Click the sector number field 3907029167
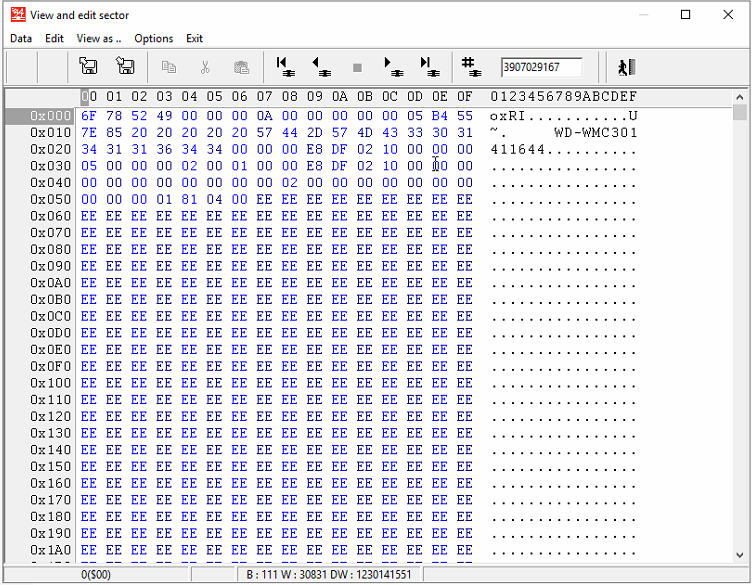Viewport: 752px width, 585px height. [x=541, y=67]
